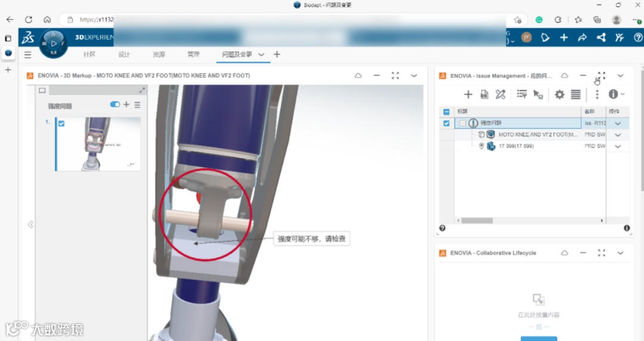The width and height of the screenshot is (644, 341).
Task: Open the 3DEXPERIENCE compass
Action: [x=54, y=44]
